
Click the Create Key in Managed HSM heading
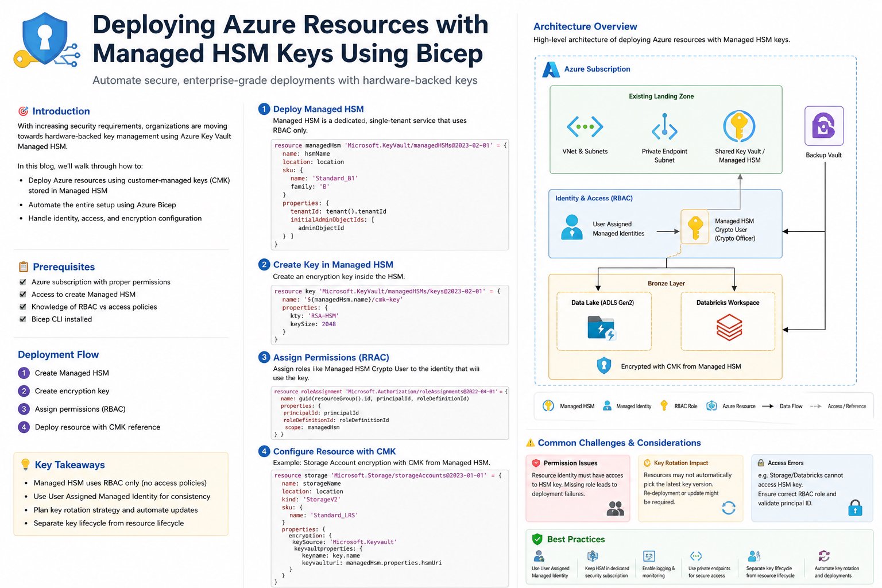[333, 265]
